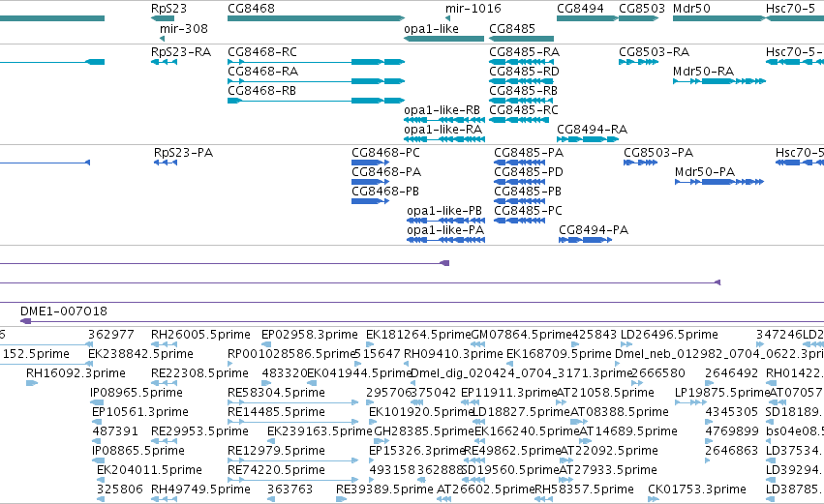824x504 pixels.
Task: Open the AT22092.5prime EST label
Action: pos(608,451)
